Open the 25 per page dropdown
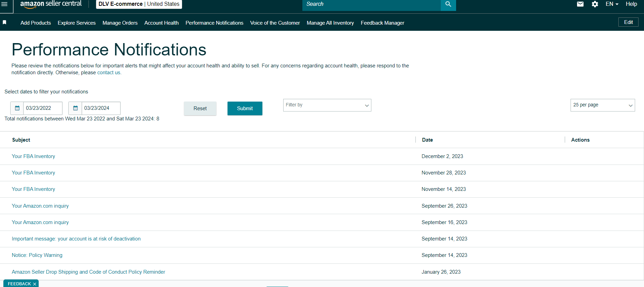 pyautogui.click(x=603, y=105)
